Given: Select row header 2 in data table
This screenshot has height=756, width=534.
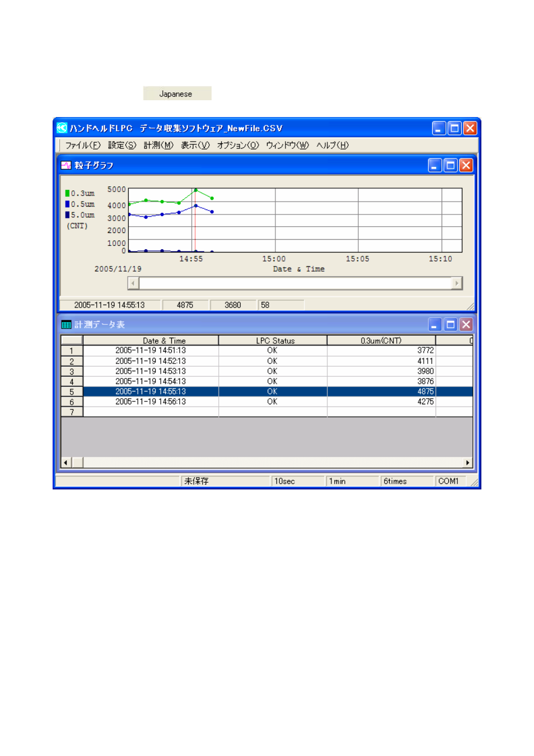Looking at the screenshot, I should click(72, 361).
